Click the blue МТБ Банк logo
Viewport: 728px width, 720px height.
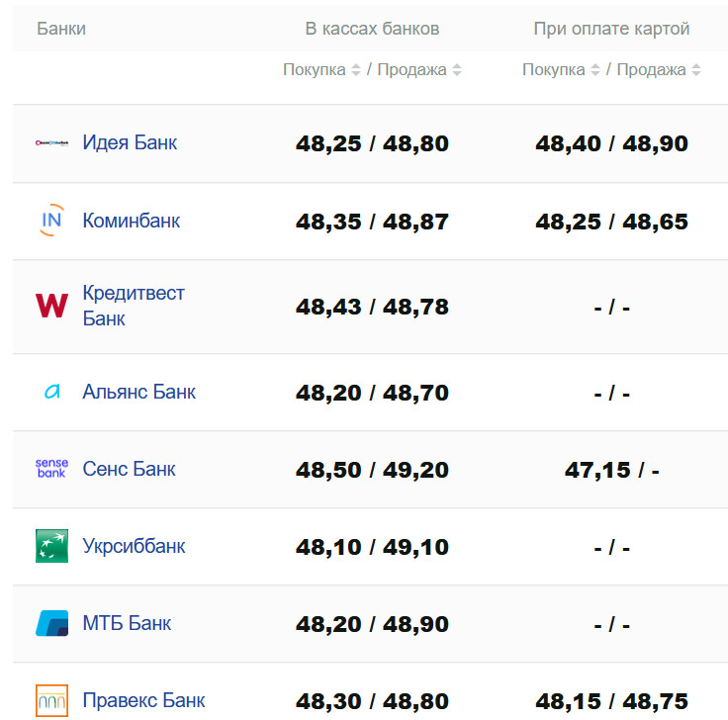(x=51, y=623)
